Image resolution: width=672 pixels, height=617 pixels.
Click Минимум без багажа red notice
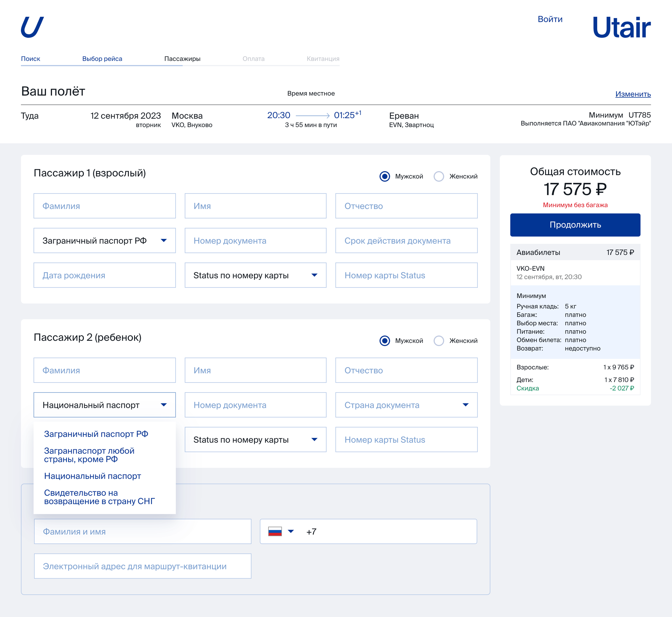(575, 205)
